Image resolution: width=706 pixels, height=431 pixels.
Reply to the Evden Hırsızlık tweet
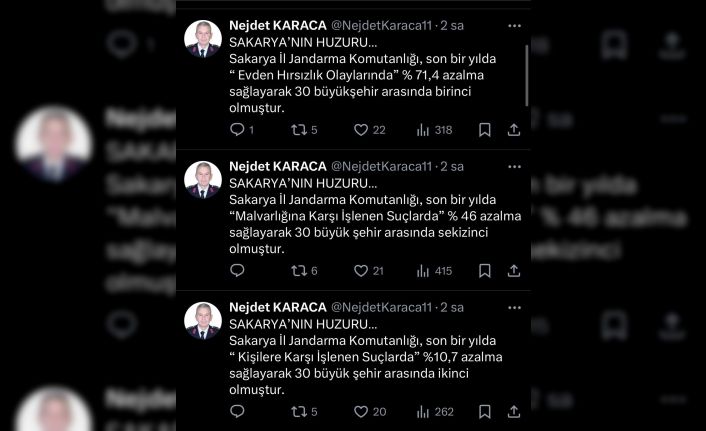coord(237,130)
